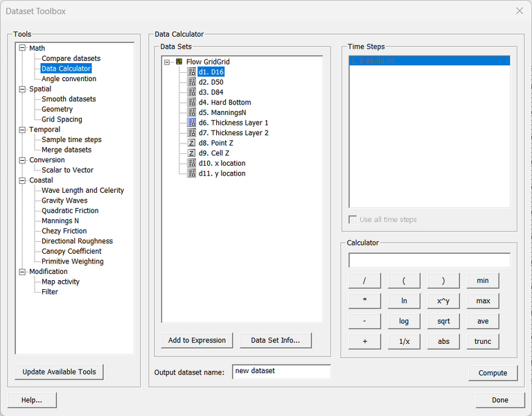The image size is (532, 416).
Task: Open the Smooth datasets tool
Action: [69, 99]
